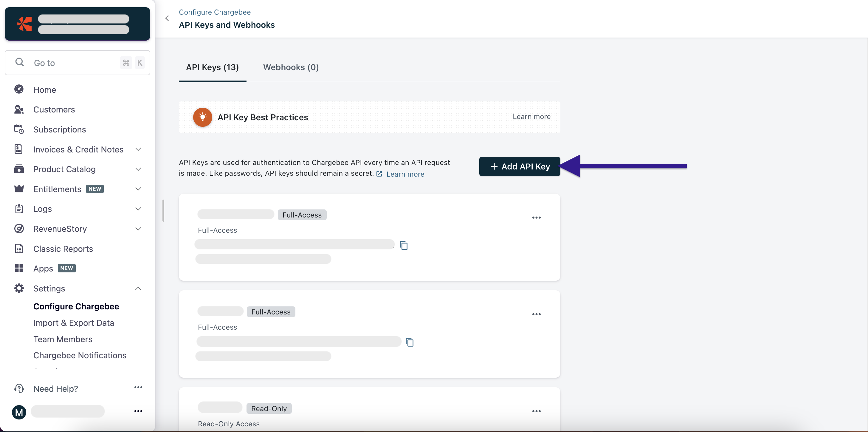Open the Classic Reports page
Viewport: 868px width, 432px height.
click(63, 249)
